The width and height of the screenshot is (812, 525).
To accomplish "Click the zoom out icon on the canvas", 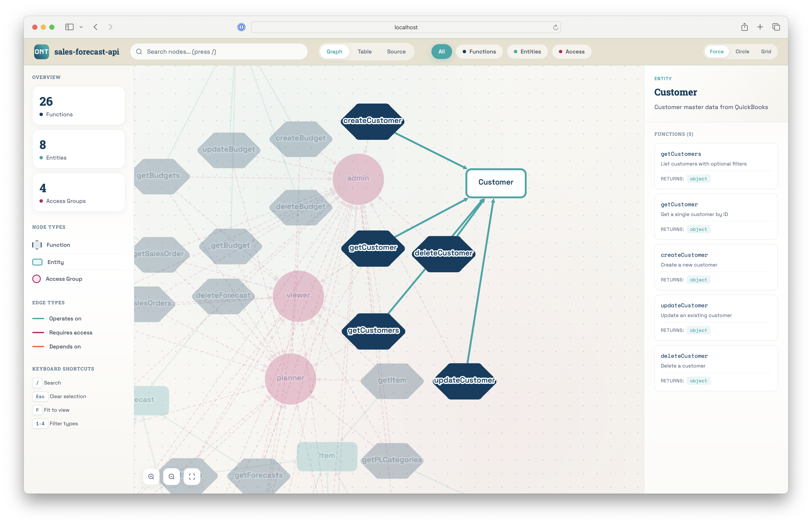I will pyautogui.click(x=172, y=477).
